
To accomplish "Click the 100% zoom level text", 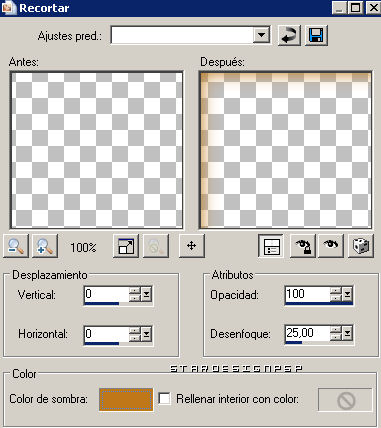I will coord(83,248).
